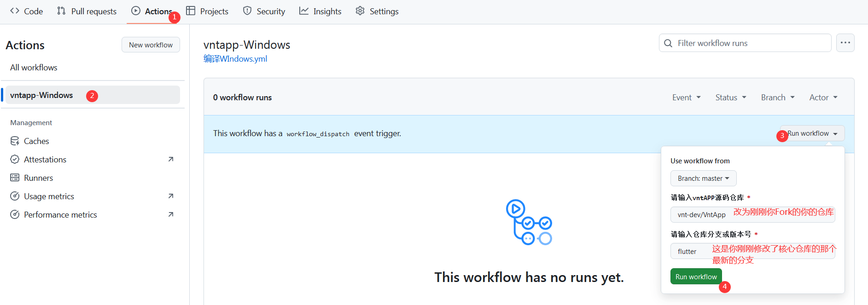Viewport: 868px width, 305px height.
Task: Open Usage metrics page
Action: tap(49, 196)
